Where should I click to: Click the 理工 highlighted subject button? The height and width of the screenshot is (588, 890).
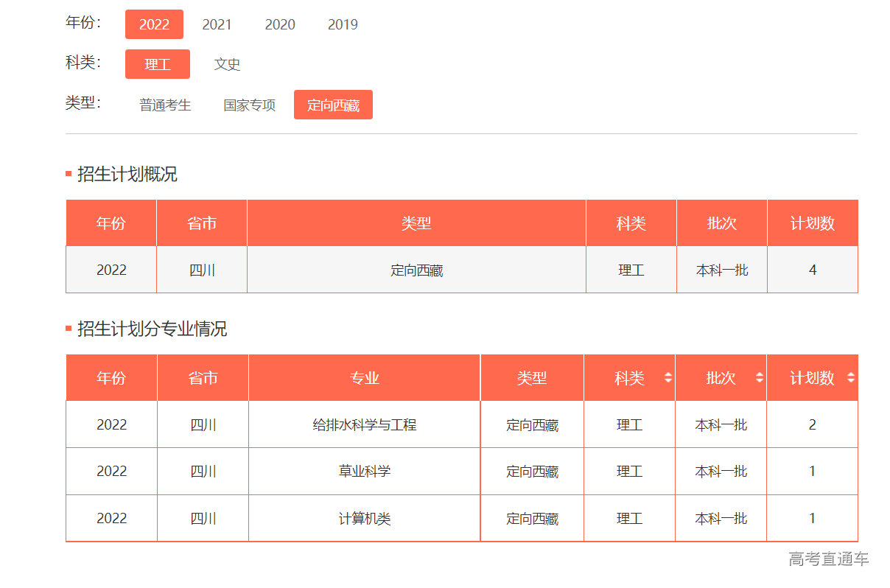[157, 64]
